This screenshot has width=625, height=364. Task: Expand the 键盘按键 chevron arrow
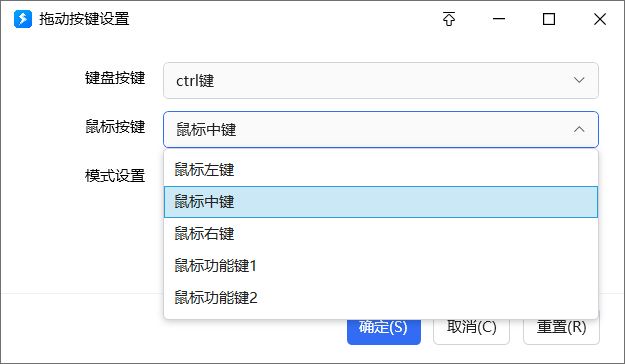tap(579, 80)
